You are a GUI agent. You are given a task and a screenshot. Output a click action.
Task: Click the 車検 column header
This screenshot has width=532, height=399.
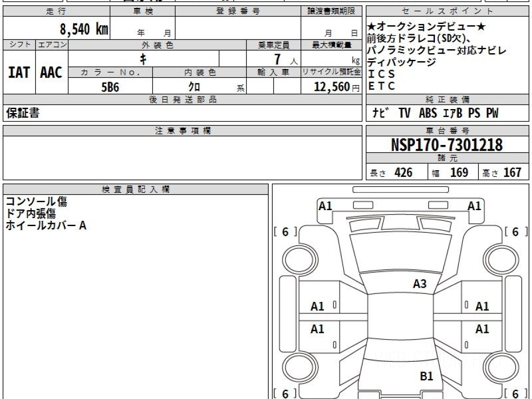coord(143,12)
